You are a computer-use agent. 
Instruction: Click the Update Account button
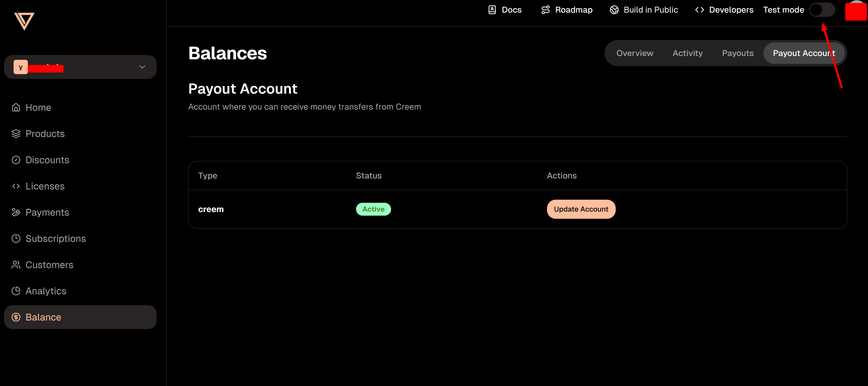[x=581, y=209]
